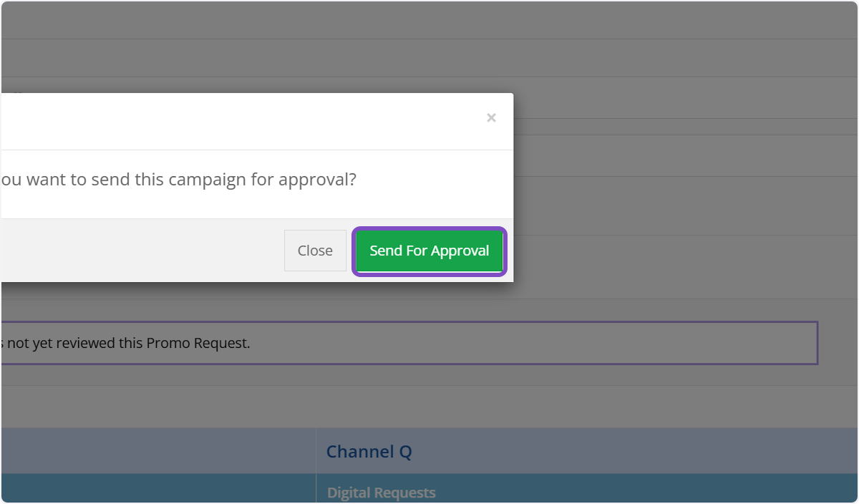Click the dimmed row between dialog and notice
The image size is (859, 504).
(429, 301)
